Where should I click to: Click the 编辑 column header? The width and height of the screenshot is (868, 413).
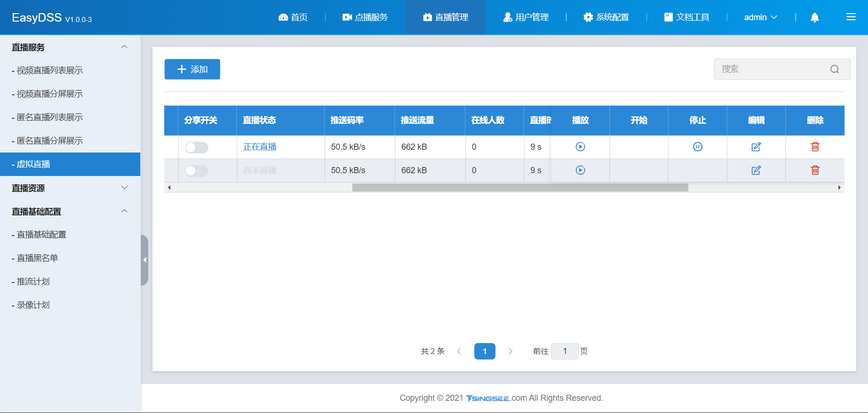point(756,120)
